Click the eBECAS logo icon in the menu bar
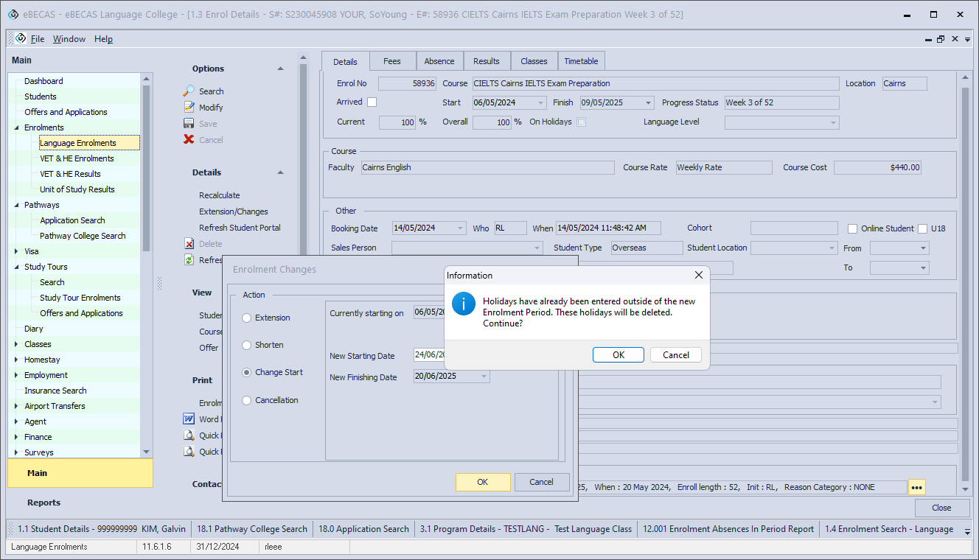This screenshot has height=560, width=979. coord(21,39)
